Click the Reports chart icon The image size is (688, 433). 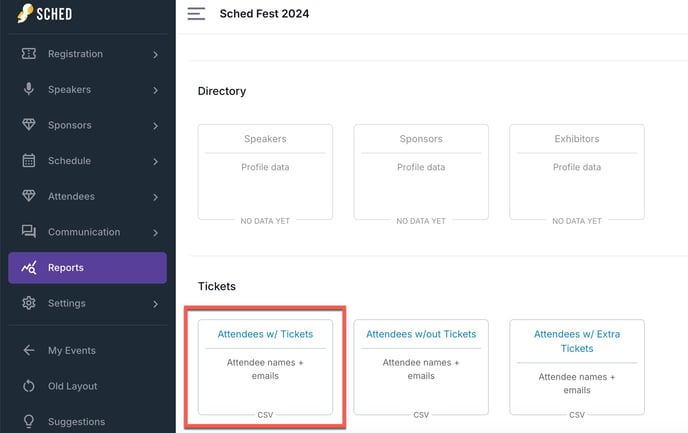click(x=29, y=267)
